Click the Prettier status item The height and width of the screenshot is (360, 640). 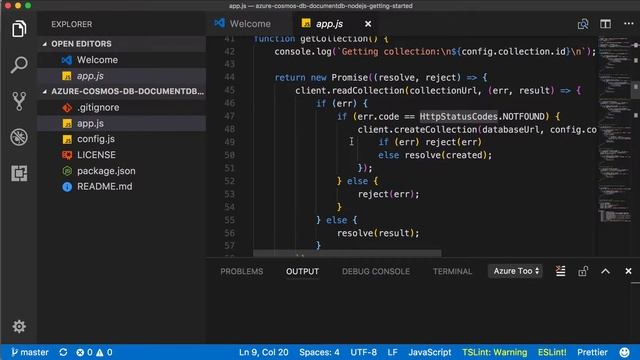coord(592,352)
